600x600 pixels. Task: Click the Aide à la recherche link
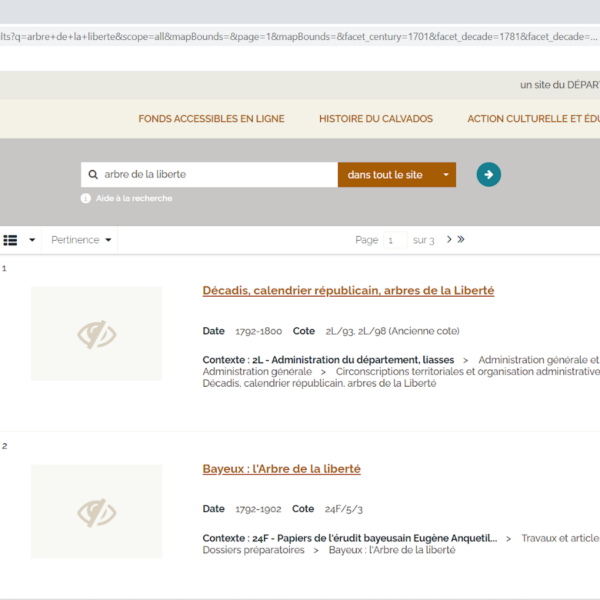(134, 198)
